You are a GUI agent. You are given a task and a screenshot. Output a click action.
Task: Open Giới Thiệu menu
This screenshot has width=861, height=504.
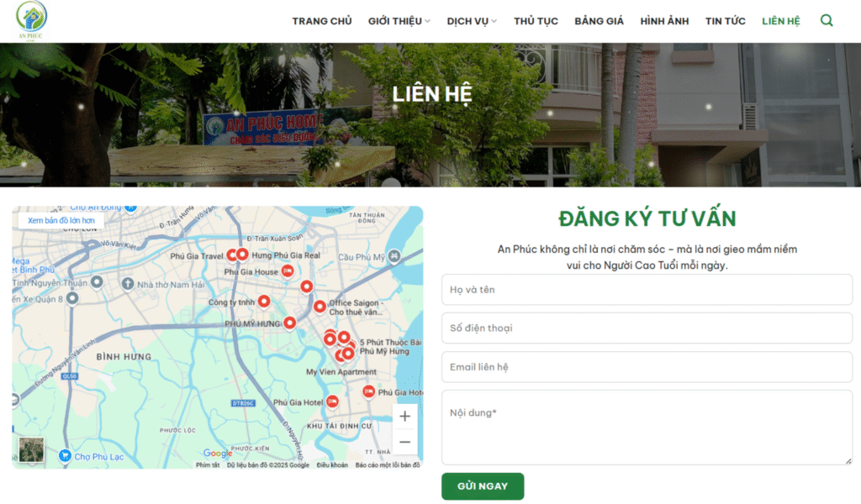click(395, 21)
